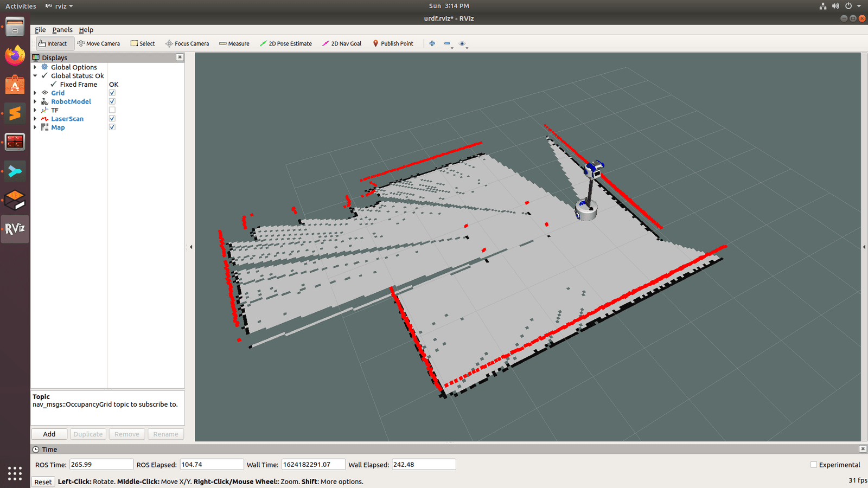This screenshot has width=868, height=488.
Task: Click the RViz icon in the dock
Action: 15,229
